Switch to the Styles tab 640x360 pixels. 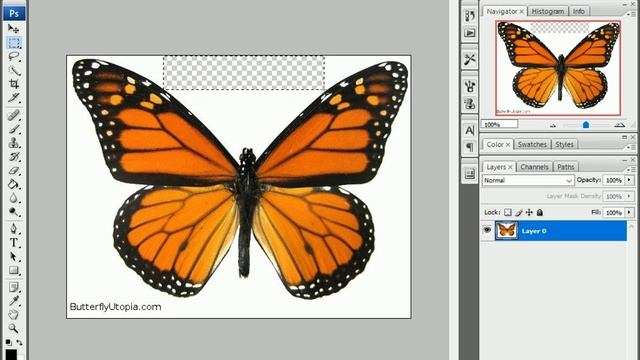coord(564,144)
